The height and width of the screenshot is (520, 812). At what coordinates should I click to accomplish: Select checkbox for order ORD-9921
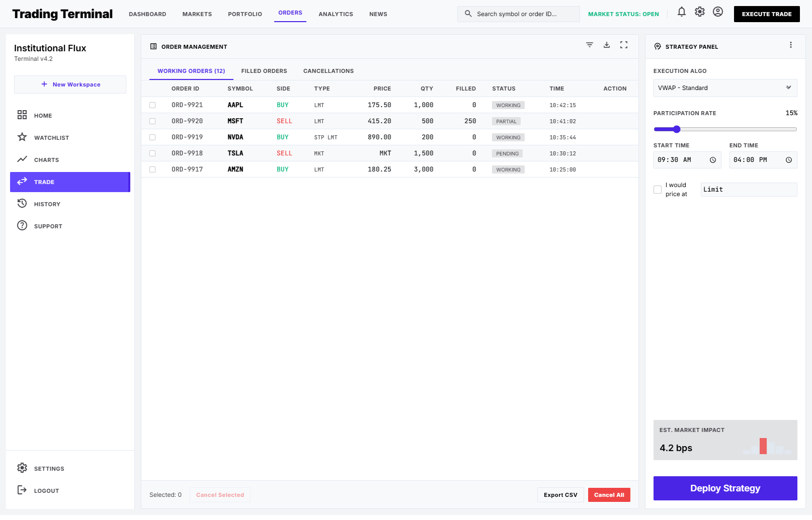[152, 105]
